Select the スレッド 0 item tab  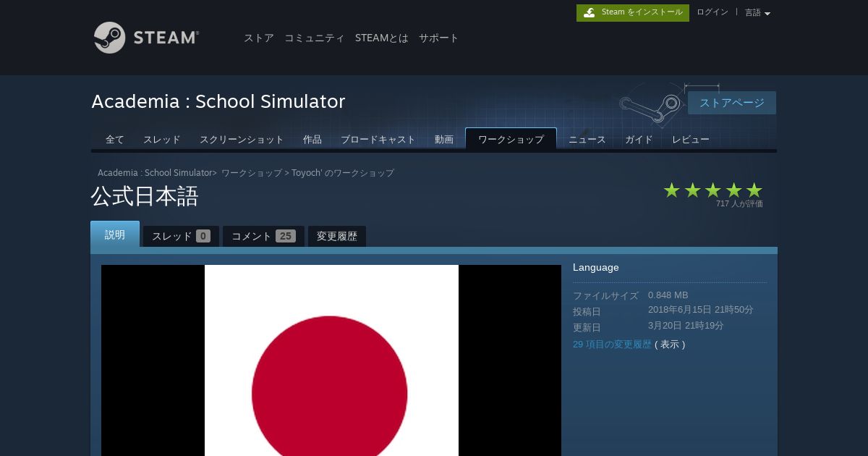[x=181, y=236]
